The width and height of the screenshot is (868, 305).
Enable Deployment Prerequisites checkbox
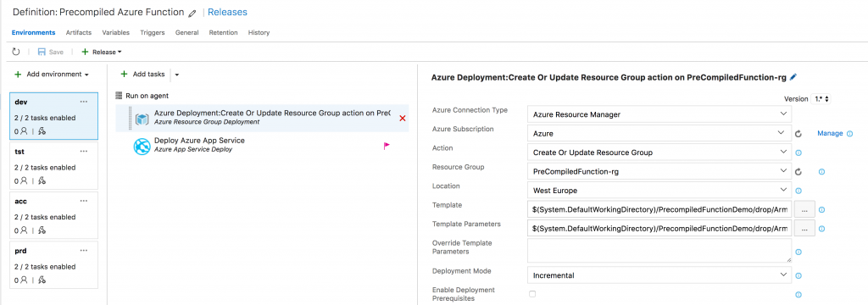532,294
